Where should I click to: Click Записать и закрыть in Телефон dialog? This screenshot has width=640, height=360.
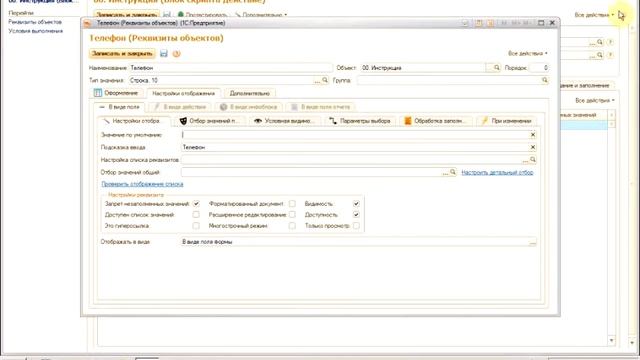[122, 53]
